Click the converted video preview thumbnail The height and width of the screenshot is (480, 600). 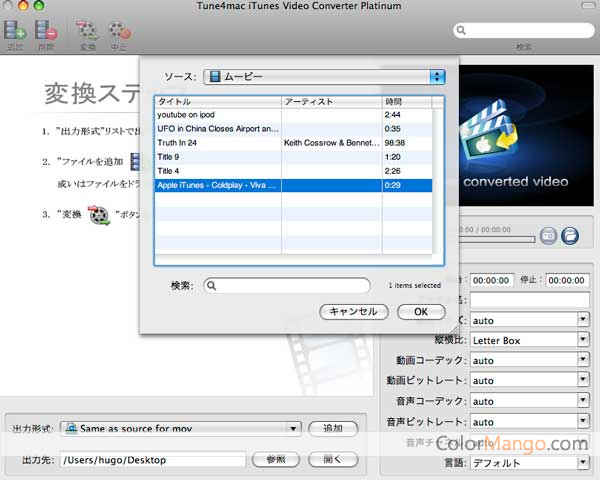pos(526,135)
